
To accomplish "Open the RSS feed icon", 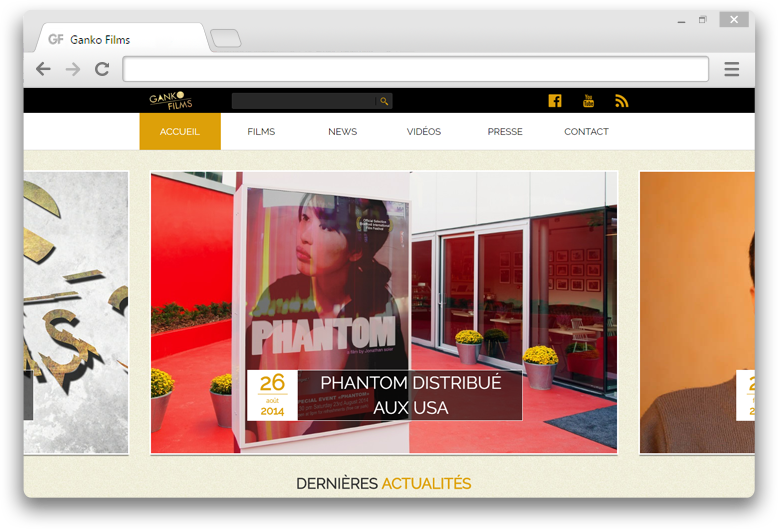I will 621,101.
